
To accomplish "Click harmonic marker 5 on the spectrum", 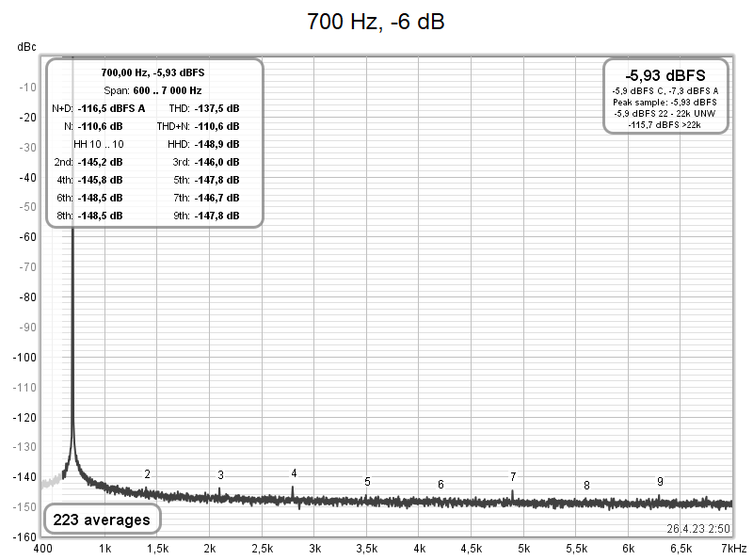I will (367, 482).
